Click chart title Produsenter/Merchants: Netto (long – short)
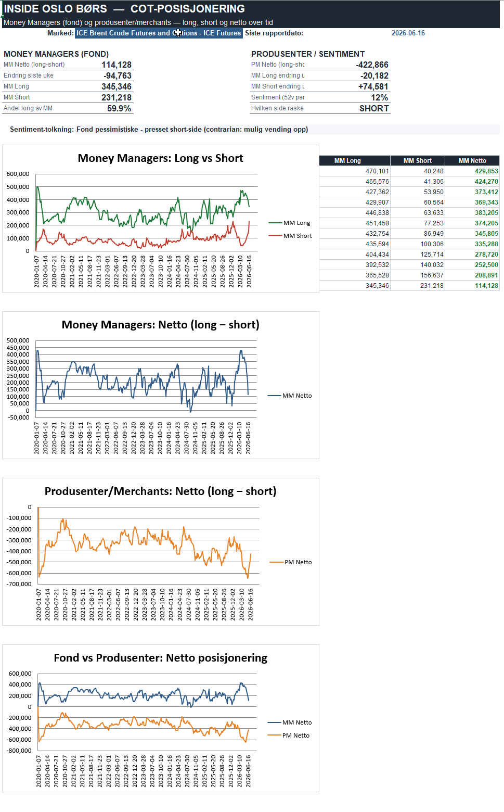504x812 pixels. [160, 491]
